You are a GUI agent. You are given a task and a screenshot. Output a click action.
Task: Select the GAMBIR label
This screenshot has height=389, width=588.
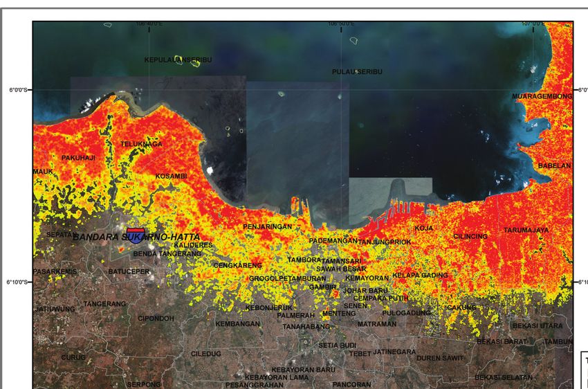[x=323, y=287]
